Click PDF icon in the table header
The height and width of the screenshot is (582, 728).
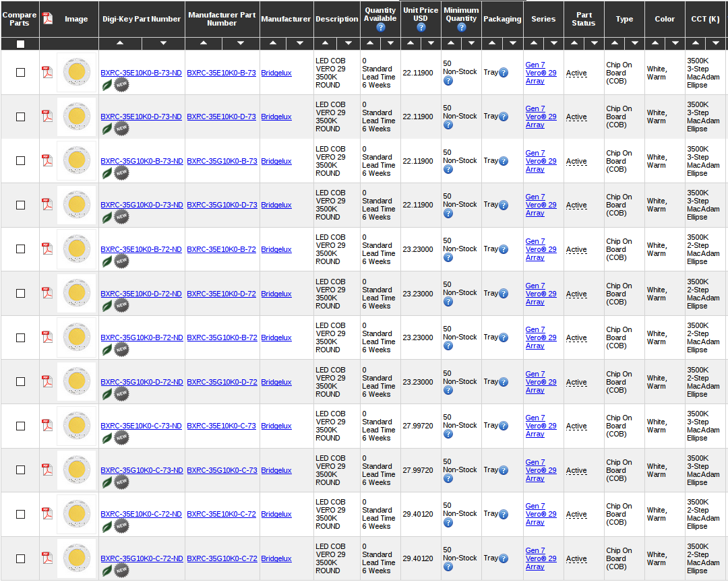(x=47, y=18)
